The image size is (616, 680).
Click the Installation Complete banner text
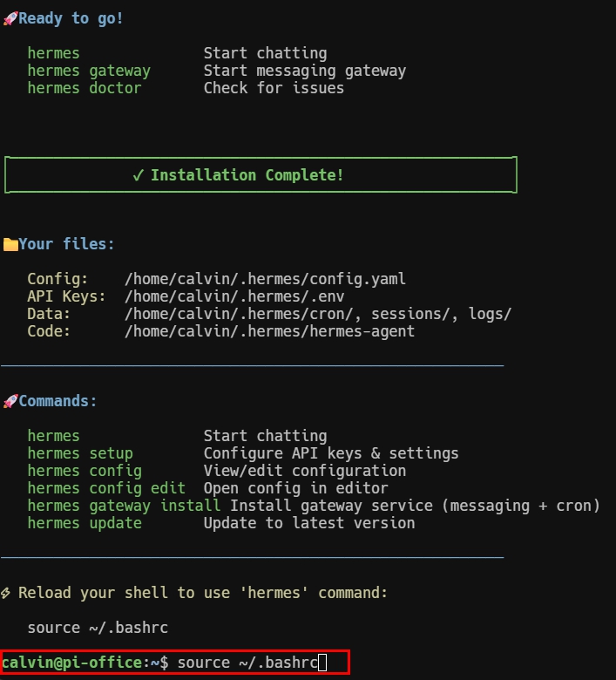(247, 175)
